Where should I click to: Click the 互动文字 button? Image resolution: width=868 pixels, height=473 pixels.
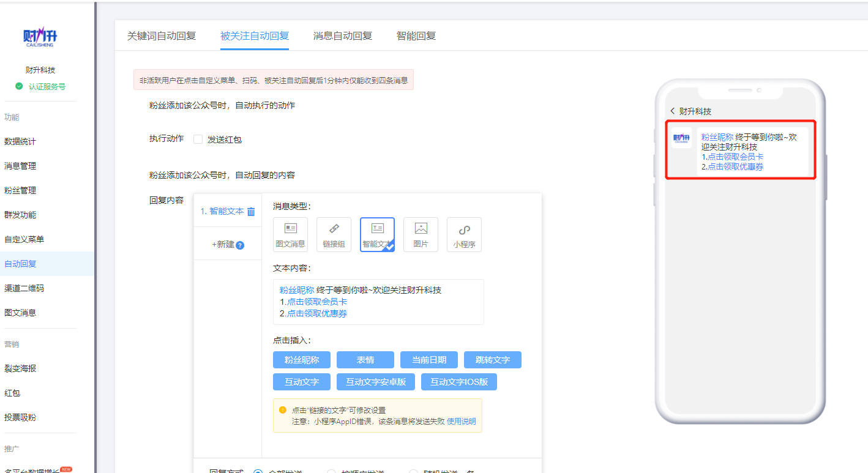[x=302, y=382]
